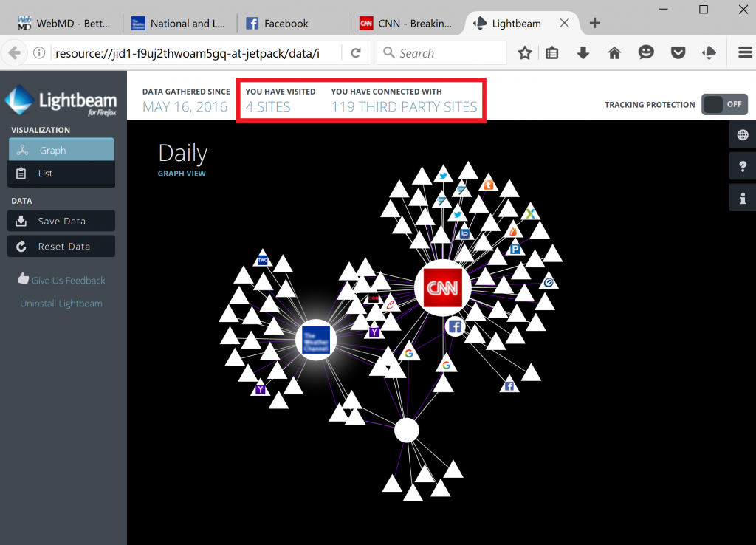
Task: Click the green X triangle node
Action: pyautogui.click(x=530, y=212)
